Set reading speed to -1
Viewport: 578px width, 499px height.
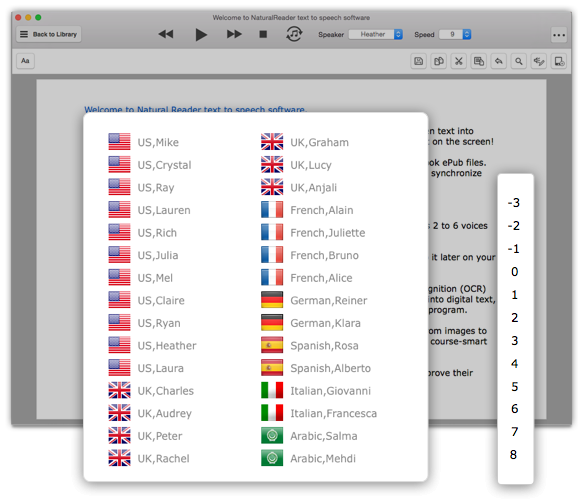515,248
